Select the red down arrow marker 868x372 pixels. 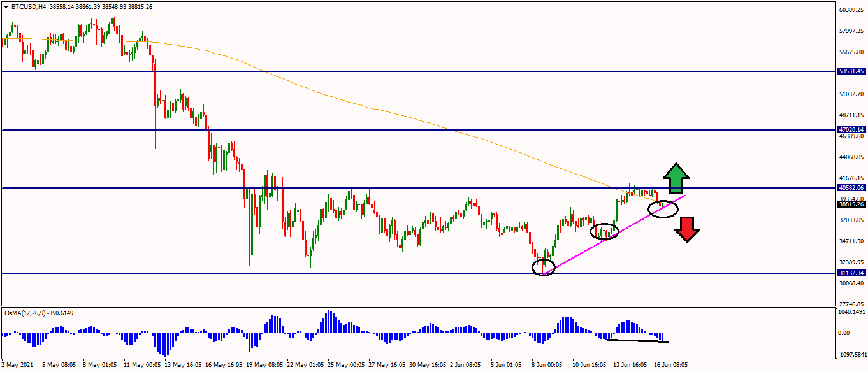pos(687,229)
